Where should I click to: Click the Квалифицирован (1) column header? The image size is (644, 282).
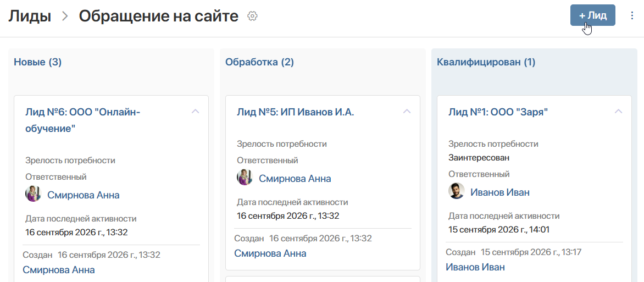(486, 62)
